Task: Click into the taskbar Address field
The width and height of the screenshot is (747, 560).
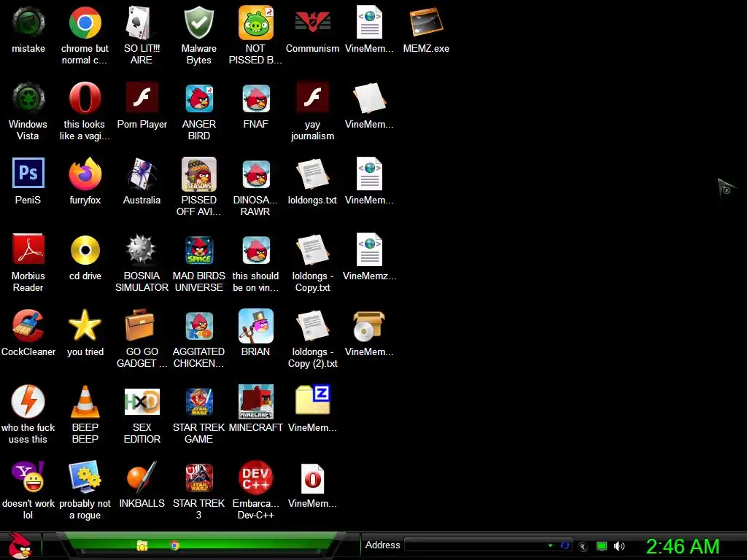Action: [476, 545]
